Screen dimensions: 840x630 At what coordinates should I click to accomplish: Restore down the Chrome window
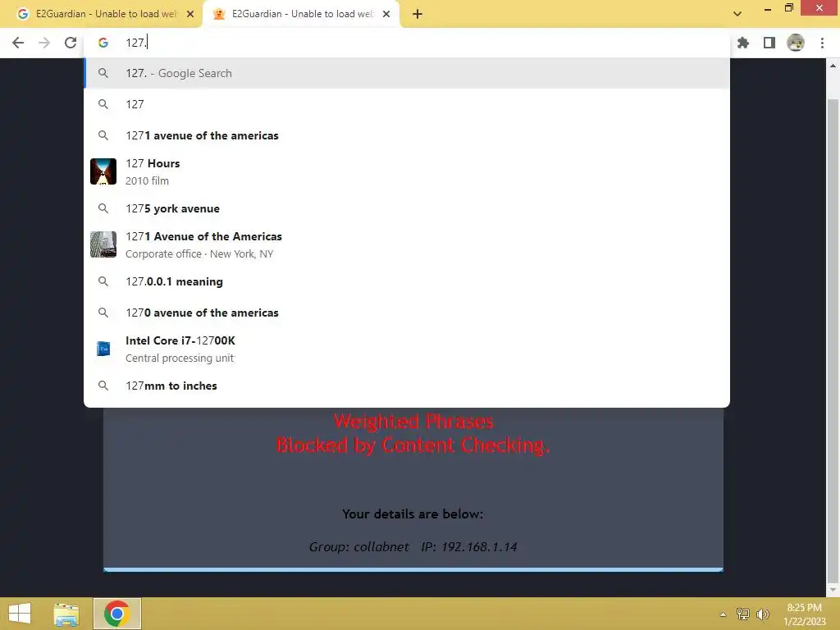tap(788, 8)
